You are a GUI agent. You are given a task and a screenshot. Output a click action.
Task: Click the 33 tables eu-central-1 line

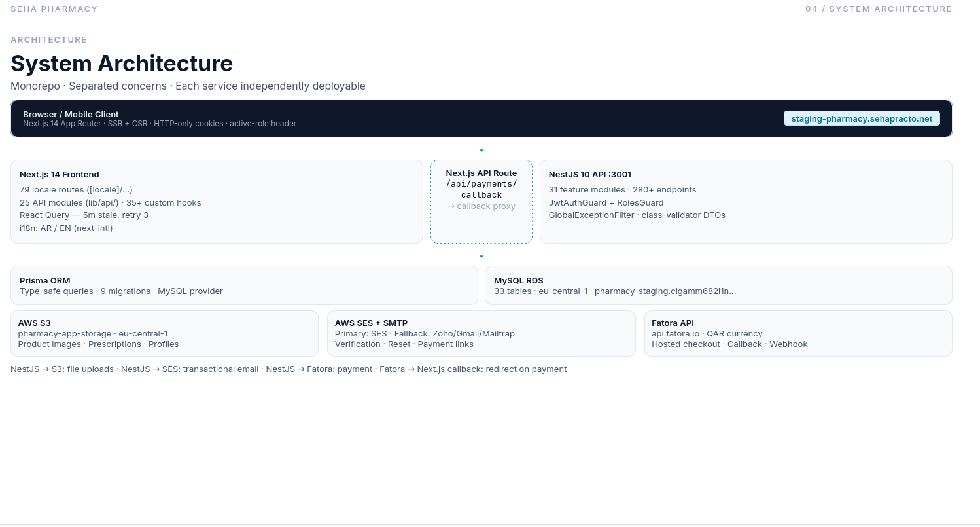[615, 291]
